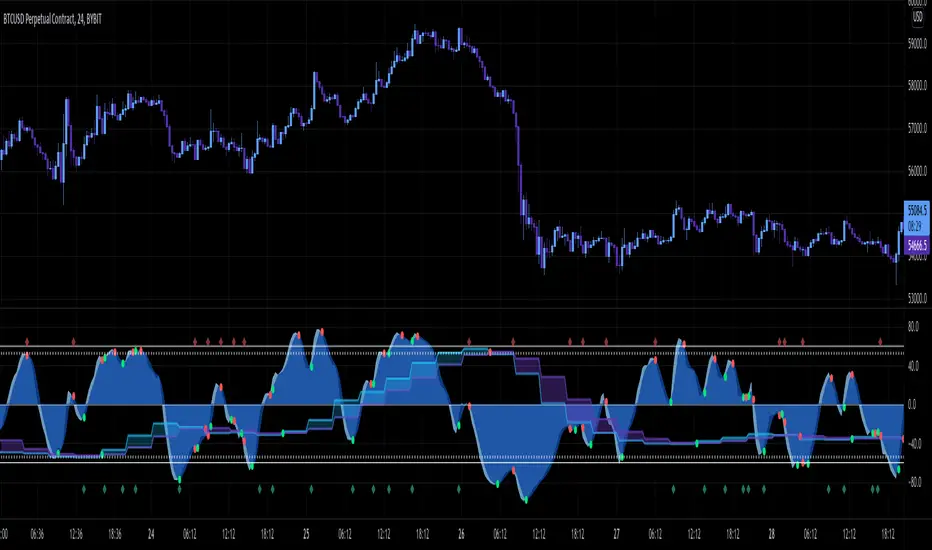932x550 pixels.
Task: Jump to date 25 on time axis
Action: [x=306, y=534]
